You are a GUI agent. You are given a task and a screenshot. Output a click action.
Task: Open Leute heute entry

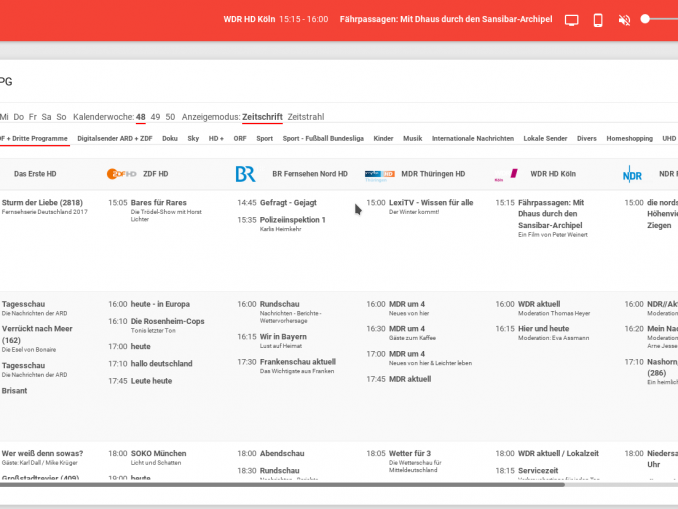pyautogui.click(x=151, y=381)
